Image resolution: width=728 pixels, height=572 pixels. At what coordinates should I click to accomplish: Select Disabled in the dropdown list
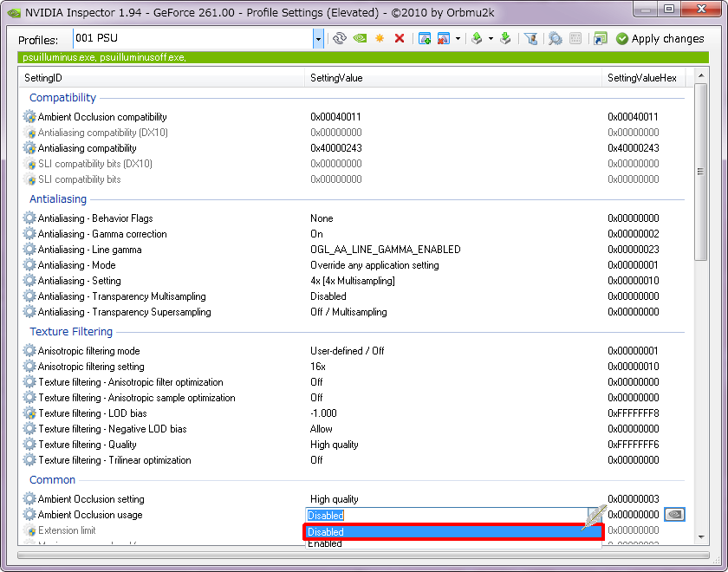[x=453, y=531]
